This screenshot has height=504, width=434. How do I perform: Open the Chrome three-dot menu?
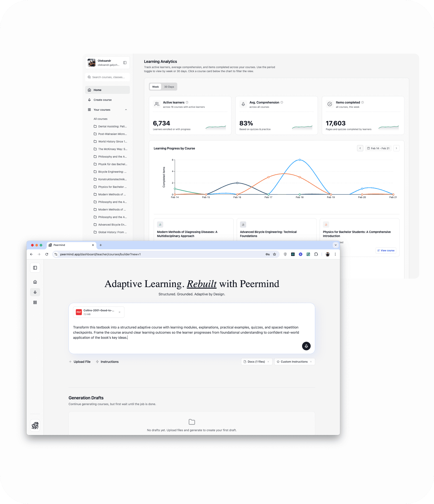(335, 254)
